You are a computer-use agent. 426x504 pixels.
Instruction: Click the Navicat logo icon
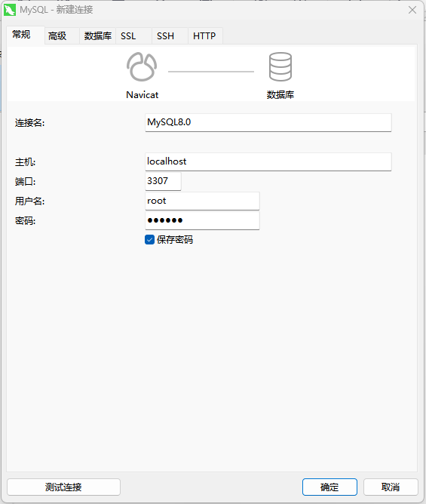coord(142,67)
